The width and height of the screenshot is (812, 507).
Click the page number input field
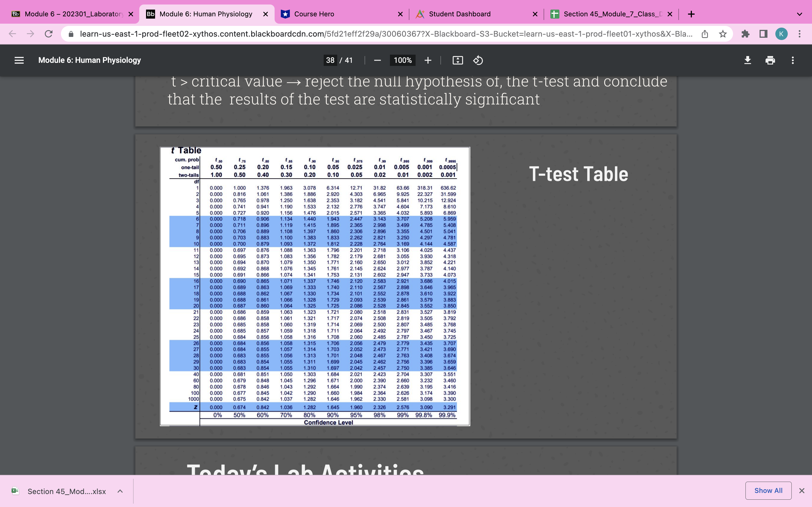tap(330, 60)
